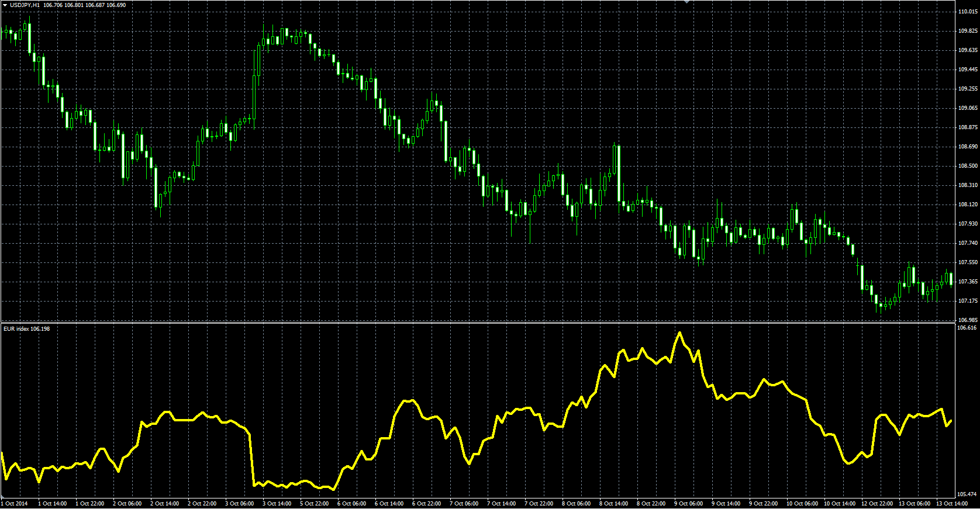
Task: Click the 107.550 price scale label
Action: [968, 262]
